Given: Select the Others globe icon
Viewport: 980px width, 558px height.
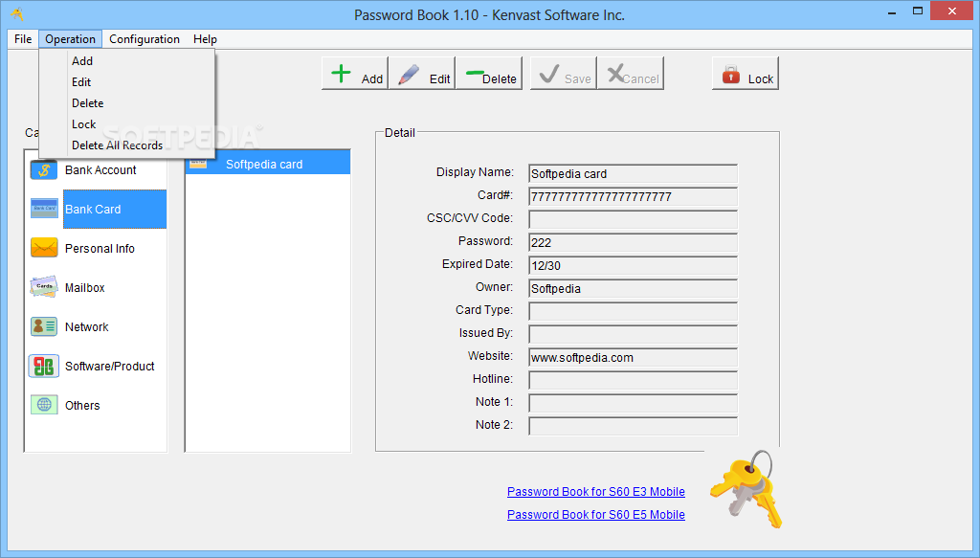Looking at the screenshot, I should point(44,405).
